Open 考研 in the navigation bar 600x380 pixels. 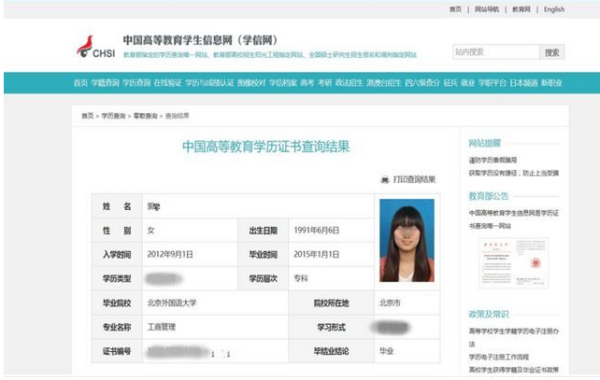click(x=324, y=83)
